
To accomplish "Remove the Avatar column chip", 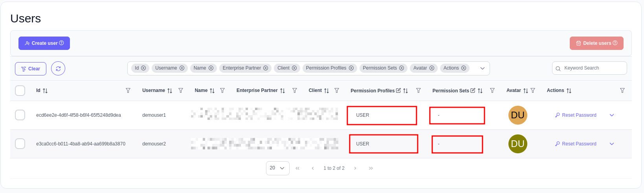I will [x=432, y=68].
